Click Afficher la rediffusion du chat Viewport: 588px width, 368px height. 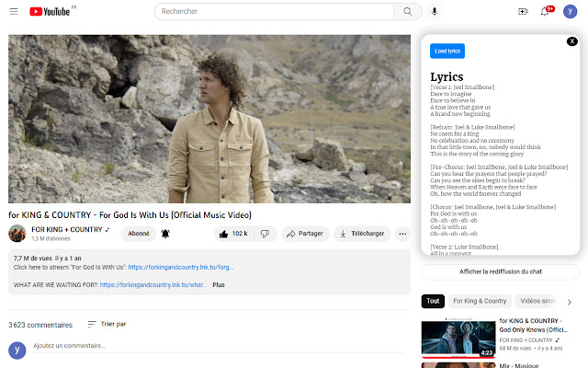500,271
